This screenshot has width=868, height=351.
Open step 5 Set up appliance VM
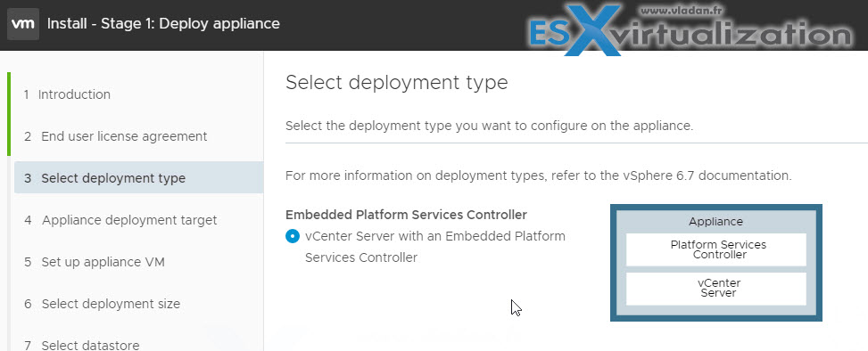point(94,261)
